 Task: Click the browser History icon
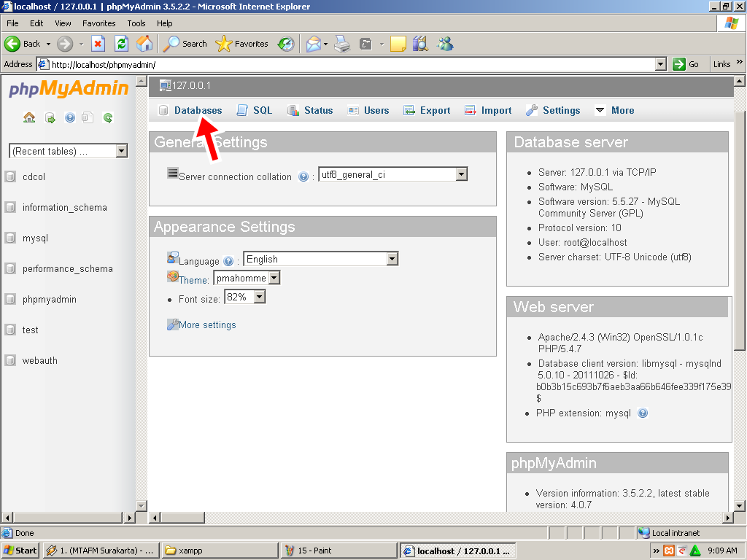point(286,44)
